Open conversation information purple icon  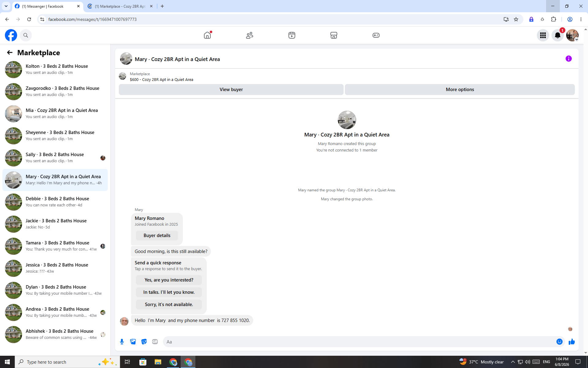569,59
